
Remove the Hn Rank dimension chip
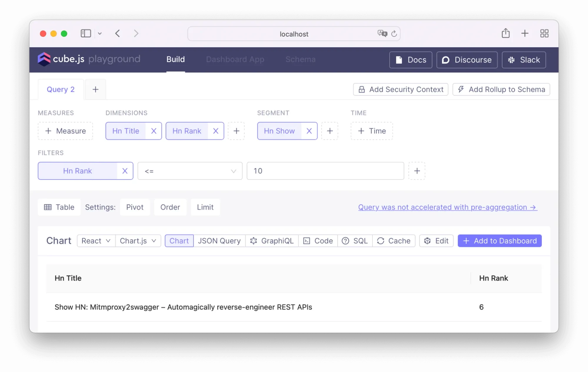pyautogui.click(x=216, y=131)
